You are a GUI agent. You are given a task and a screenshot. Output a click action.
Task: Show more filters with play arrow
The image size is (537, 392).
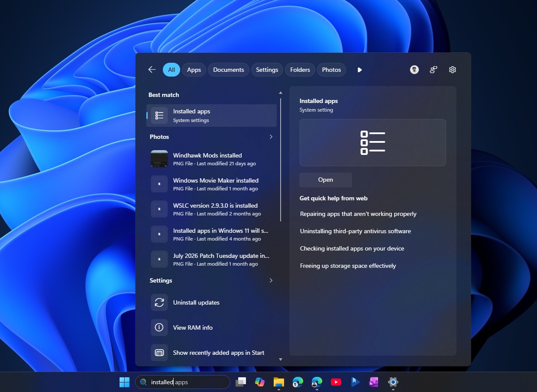pyautogui.click(x=359, y=70)
